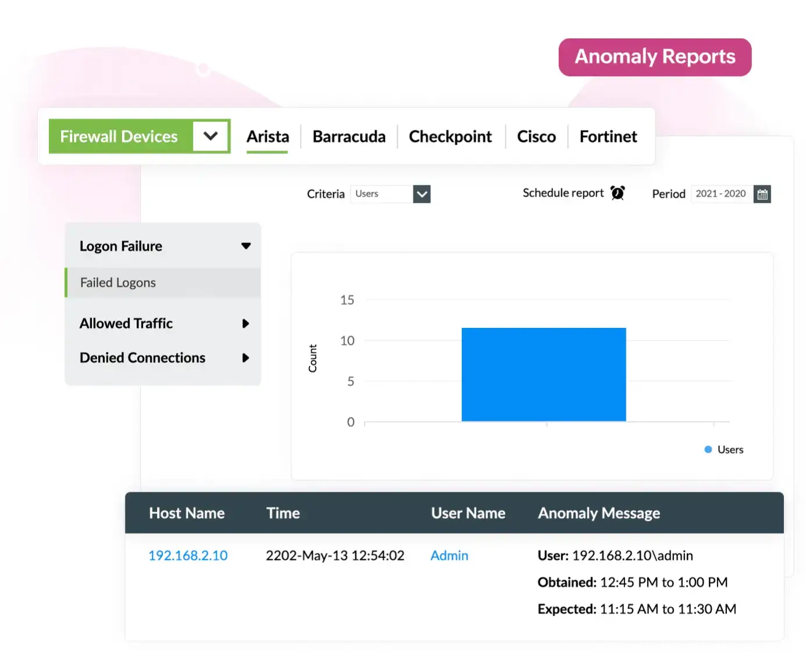This screenshot has height=672, width=806.
Task: Click the Obtained: 12:45 PM to 1:00 PM line
Action: [633, 582]
